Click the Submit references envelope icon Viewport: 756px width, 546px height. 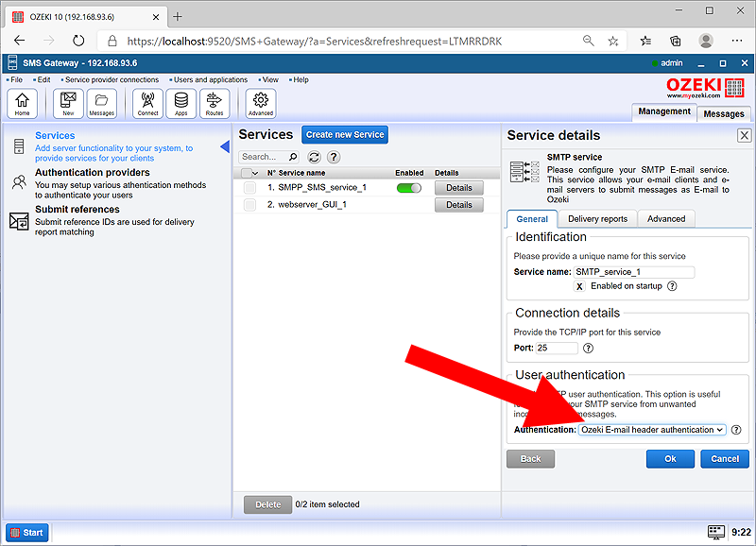[19, 221]
